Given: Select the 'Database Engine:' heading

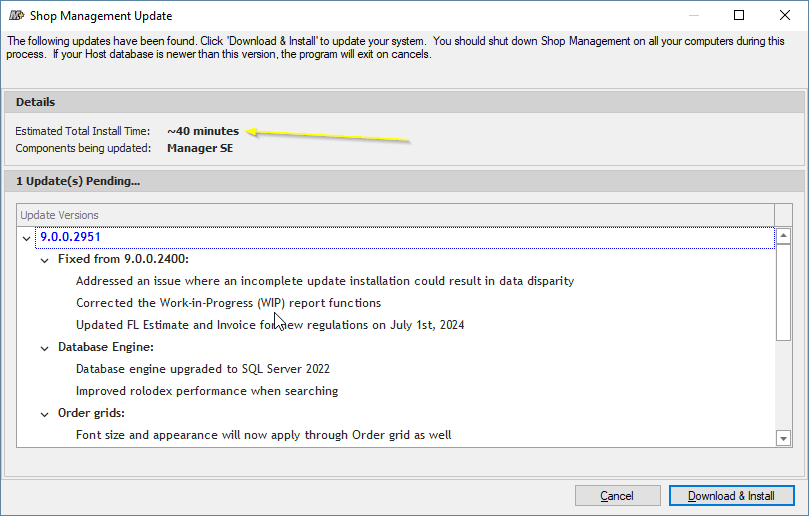Looking at the screenshot, I should 106,347.
